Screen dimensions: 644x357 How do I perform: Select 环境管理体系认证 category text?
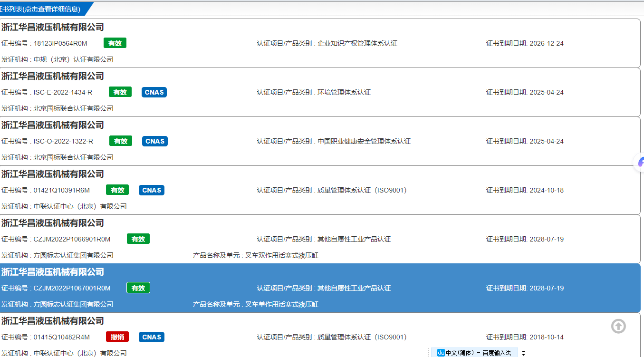[344, 92]
